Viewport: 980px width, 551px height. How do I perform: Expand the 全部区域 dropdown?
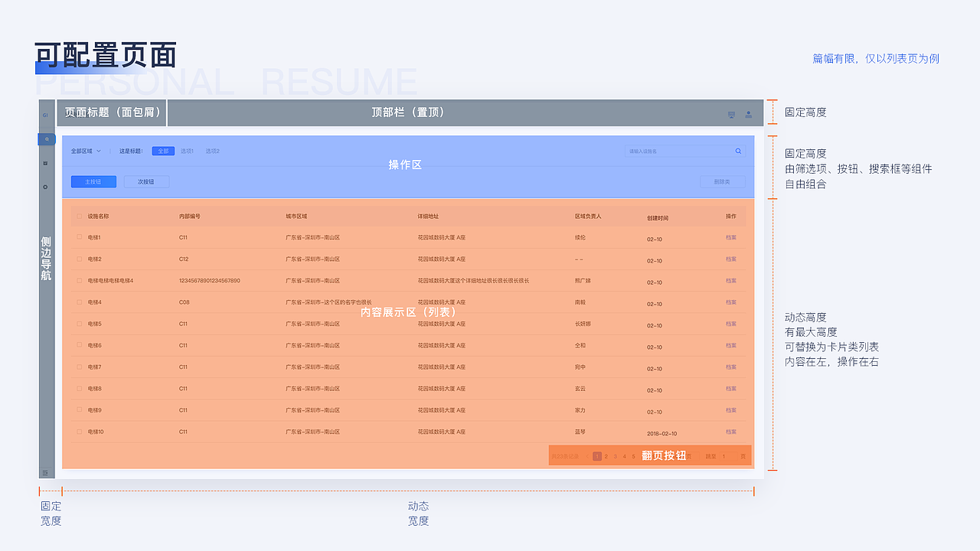[86, 152]
